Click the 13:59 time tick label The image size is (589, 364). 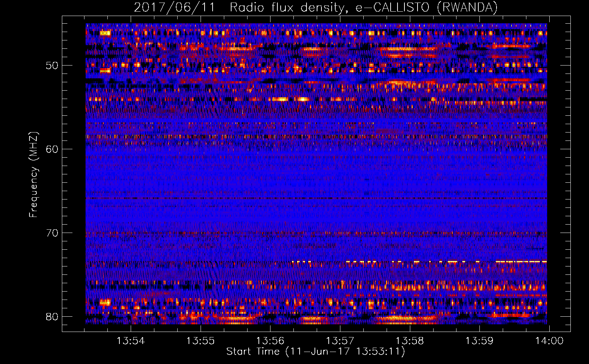coord(479,341)
